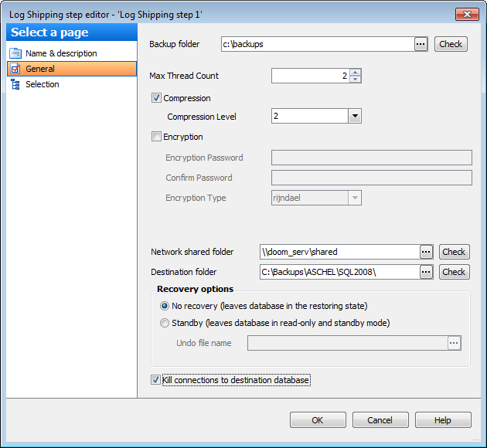Check the Destination folder path
The width and height of the screenshot is (487, 448).
pos(454,272)
